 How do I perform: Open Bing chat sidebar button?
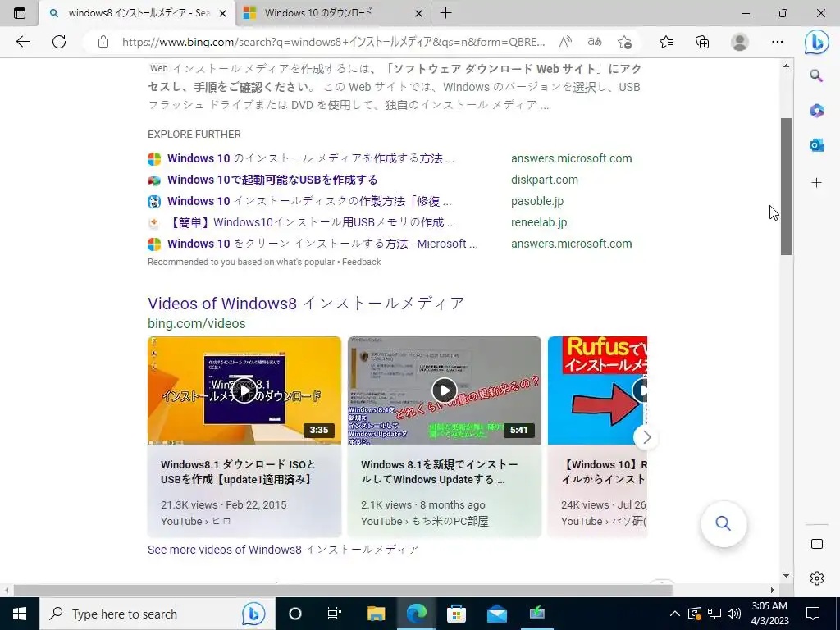[x=816, y=42]
